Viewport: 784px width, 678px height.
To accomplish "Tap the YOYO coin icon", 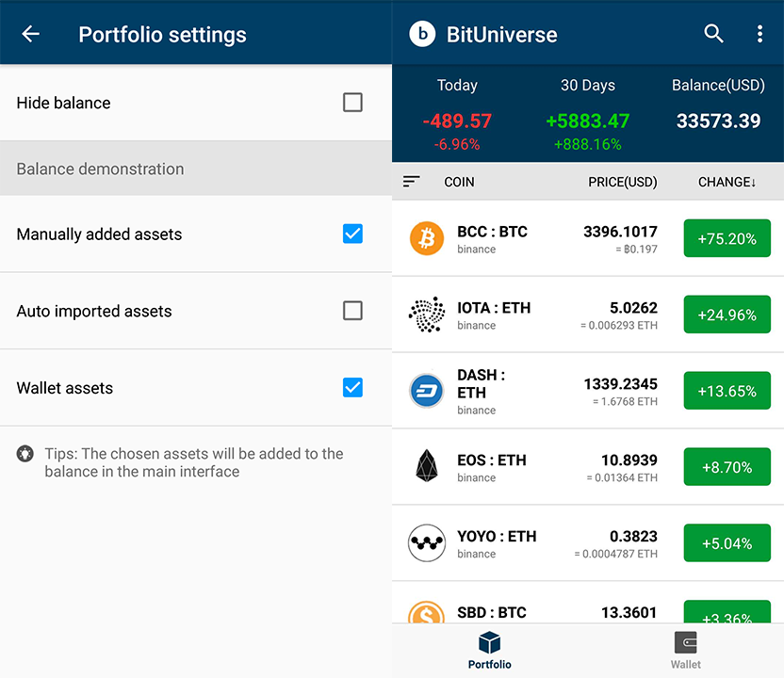I will click(427, 543).
